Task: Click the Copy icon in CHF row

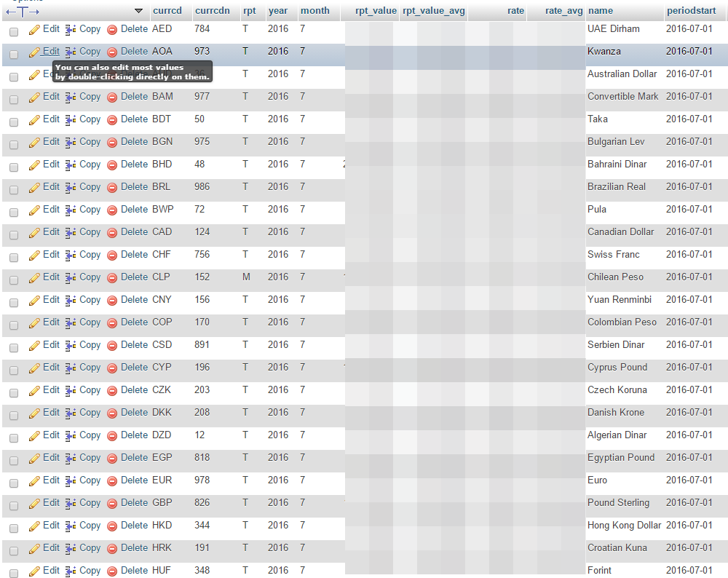Action: coord(71,256)
